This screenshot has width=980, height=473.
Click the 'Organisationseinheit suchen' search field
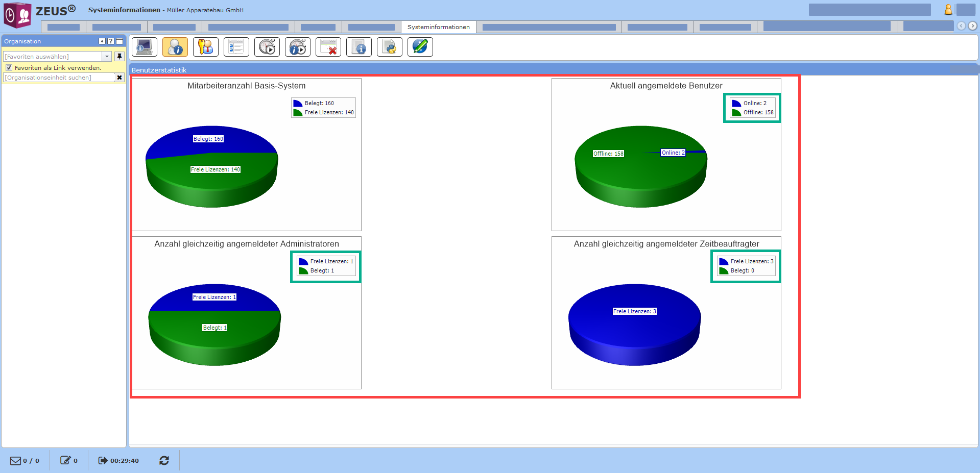click(59, 78)
